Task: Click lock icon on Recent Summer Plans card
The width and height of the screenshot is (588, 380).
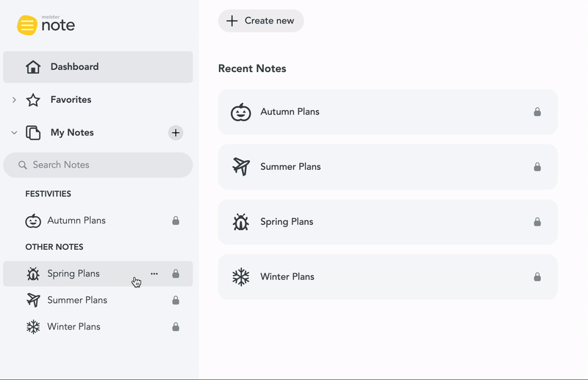Action: (537, 167)
